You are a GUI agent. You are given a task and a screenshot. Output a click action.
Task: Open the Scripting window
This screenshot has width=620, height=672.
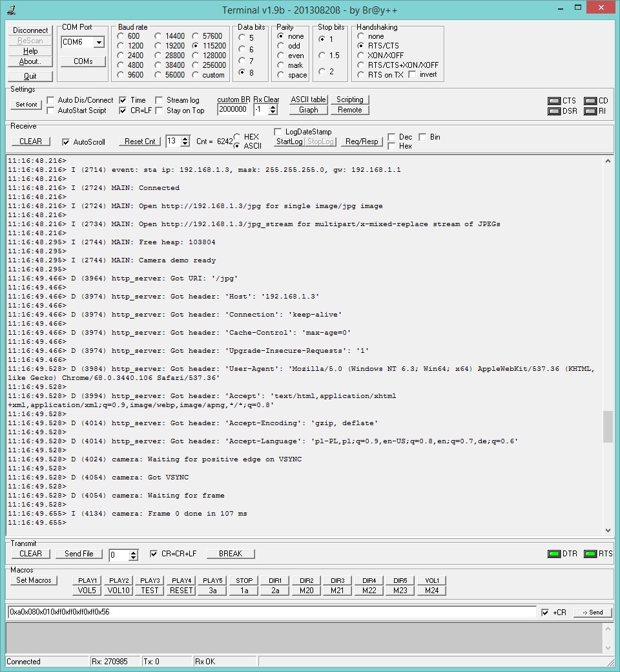(x=349, y=100)
